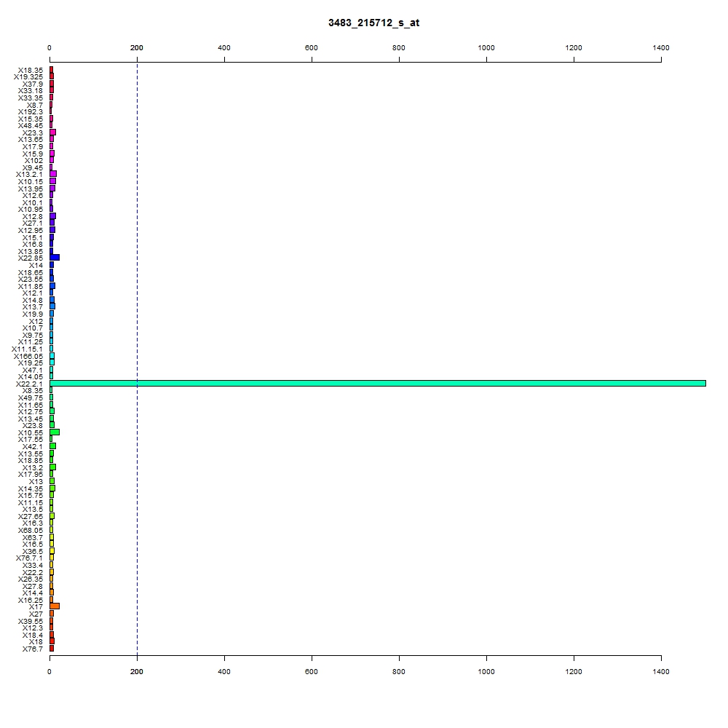This screenshot has width=728, height=728.
Task: Click the X192.3 label
Action: [x=30, y=112]
